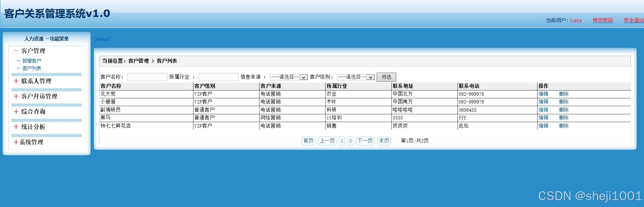Collapse the 客户管理 menu section
The width and height of the screenshot is (644, 207).
point(30,51)
